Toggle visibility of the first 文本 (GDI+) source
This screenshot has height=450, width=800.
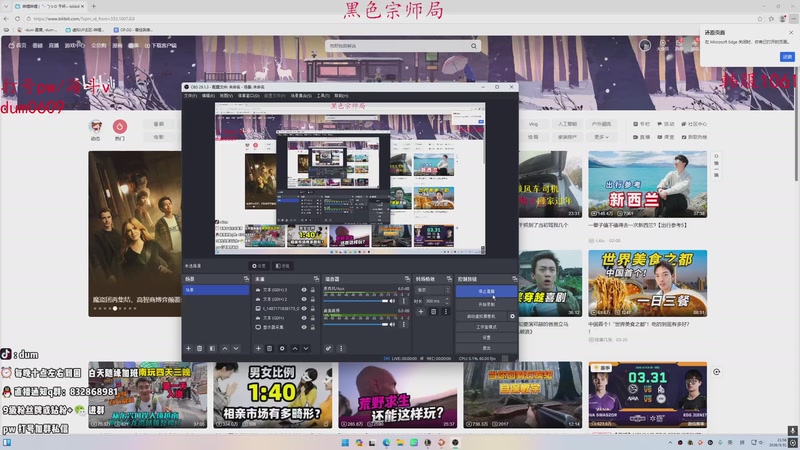tap(303, 289)
